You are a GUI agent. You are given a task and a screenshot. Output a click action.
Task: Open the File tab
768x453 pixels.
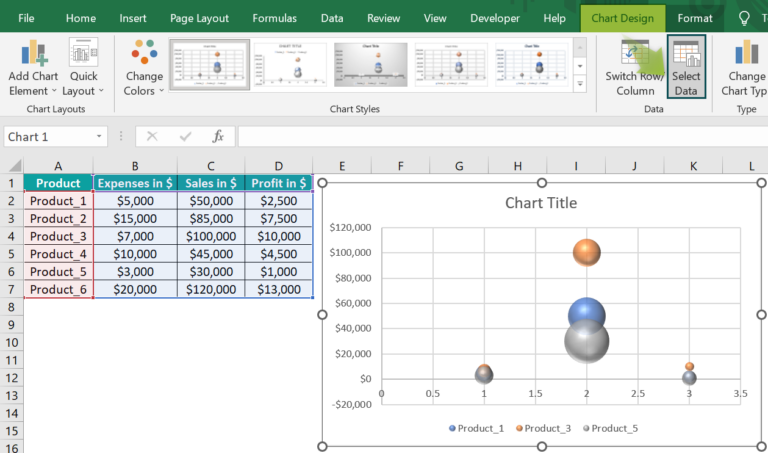[26, 18]
